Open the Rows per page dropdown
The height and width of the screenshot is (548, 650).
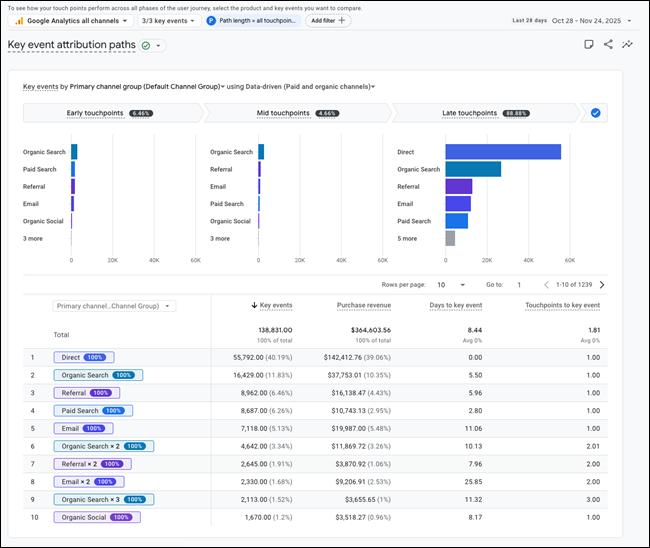(x=451, y=285)
